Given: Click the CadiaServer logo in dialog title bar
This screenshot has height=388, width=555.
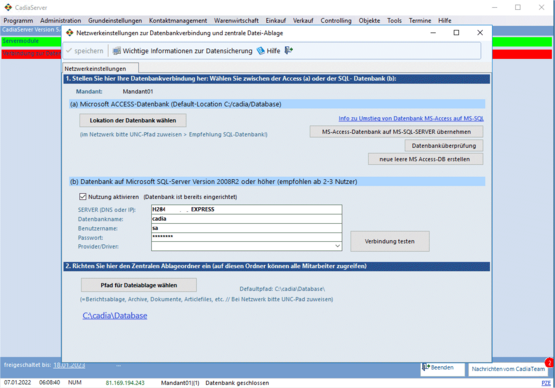Looking at the screenshot, I should 70,33.
